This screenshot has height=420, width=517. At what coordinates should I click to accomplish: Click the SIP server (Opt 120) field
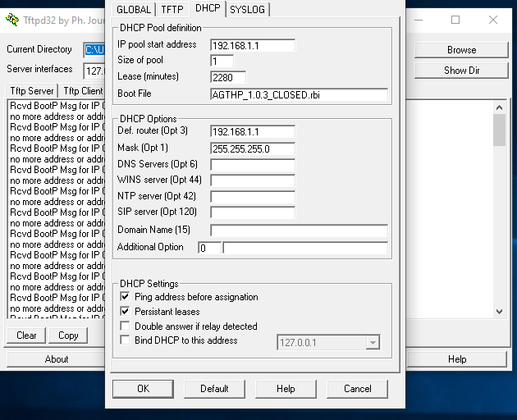253,212
